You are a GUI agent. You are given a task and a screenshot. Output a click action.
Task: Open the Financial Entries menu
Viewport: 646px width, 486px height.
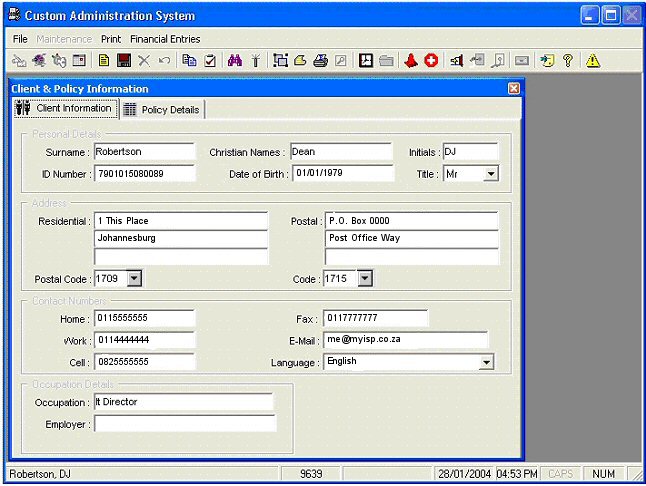click(x=165, y=39)
